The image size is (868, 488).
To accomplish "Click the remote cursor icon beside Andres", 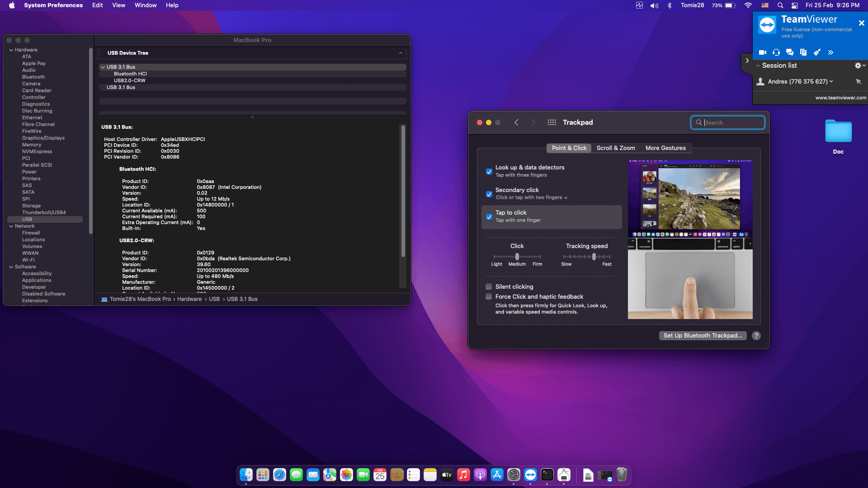I will click(859, 81).
